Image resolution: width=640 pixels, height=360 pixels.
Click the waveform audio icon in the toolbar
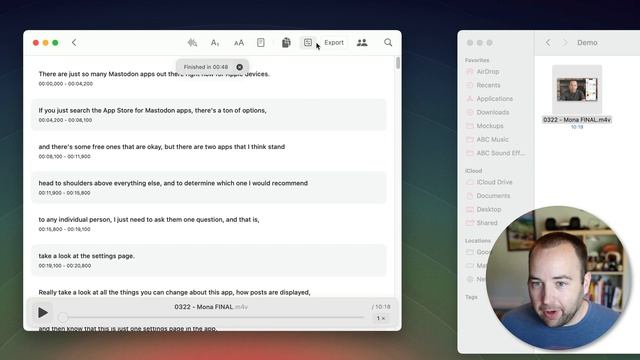coord(192,42)
